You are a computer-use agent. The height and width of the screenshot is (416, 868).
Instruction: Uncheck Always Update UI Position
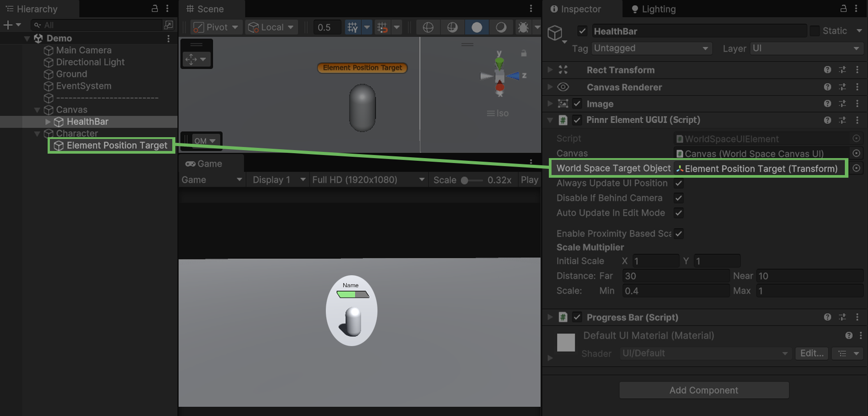coord(678,183)
